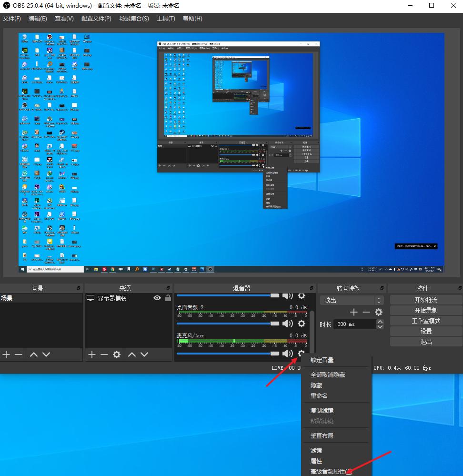Image resolution: width=463 pixels, height=476 pixels.
Task: Open the 场景集合(S) menu
Action: click(134, 19)
